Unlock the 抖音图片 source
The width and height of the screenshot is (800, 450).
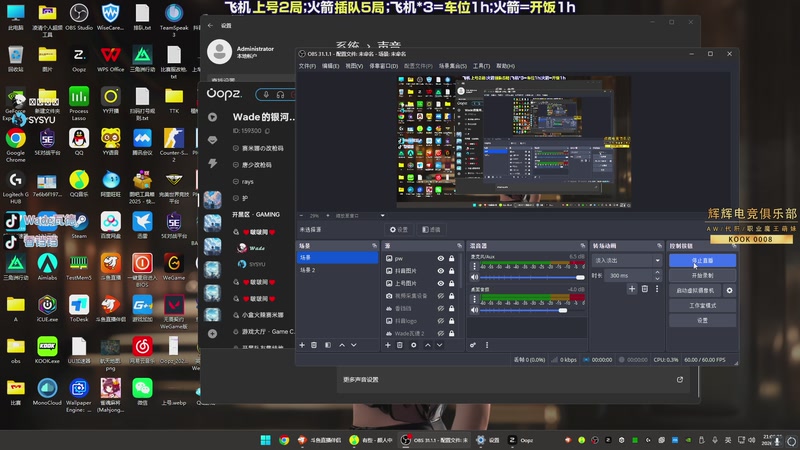pyautogui.click(x=452, y=271)
